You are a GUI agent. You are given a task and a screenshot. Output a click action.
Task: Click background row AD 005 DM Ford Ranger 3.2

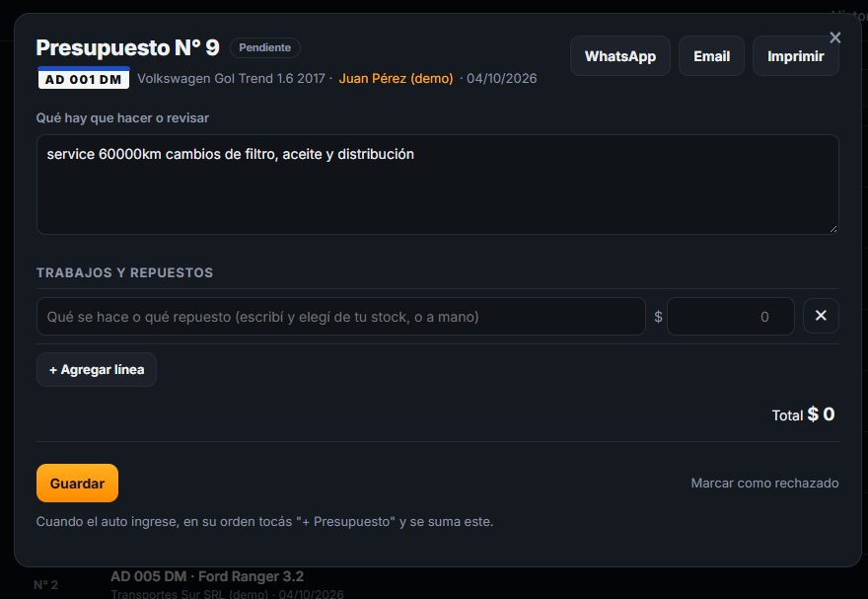click(x=207, y=576)
